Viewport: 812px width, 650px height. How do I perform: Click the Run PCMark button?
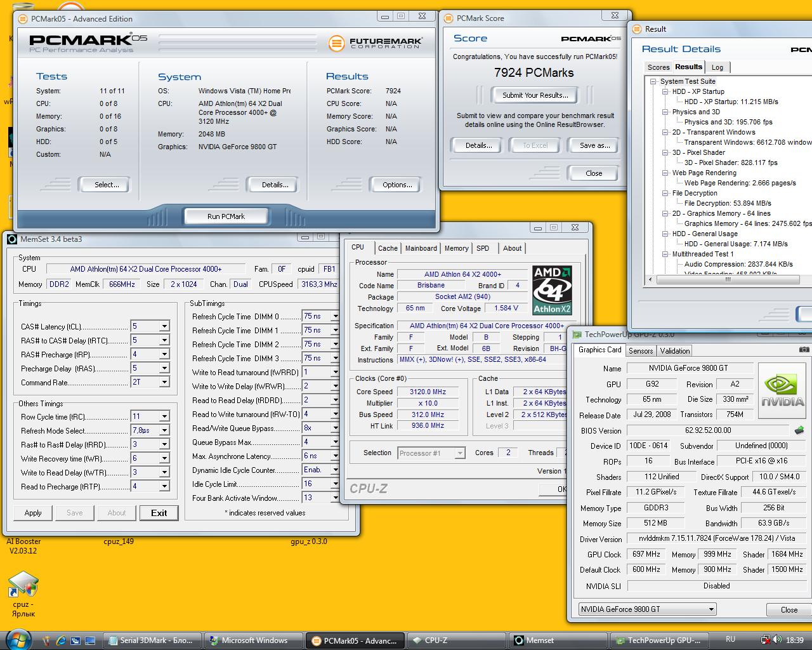226,216
